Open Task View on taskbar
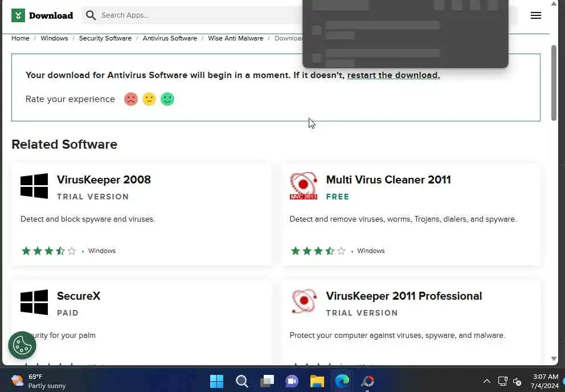This screenshot has width=565, height=392. (x=267, y=381)
